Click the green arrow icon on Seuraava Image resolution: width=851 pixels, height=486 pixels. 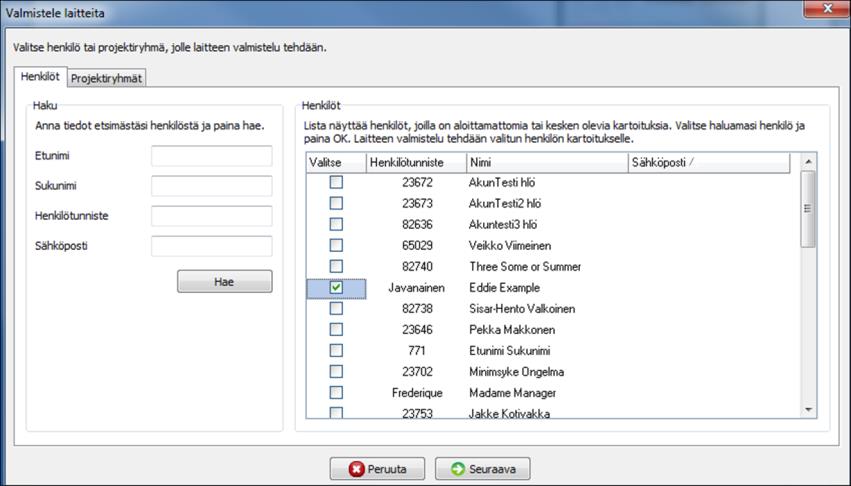click(x=458, y=469)
